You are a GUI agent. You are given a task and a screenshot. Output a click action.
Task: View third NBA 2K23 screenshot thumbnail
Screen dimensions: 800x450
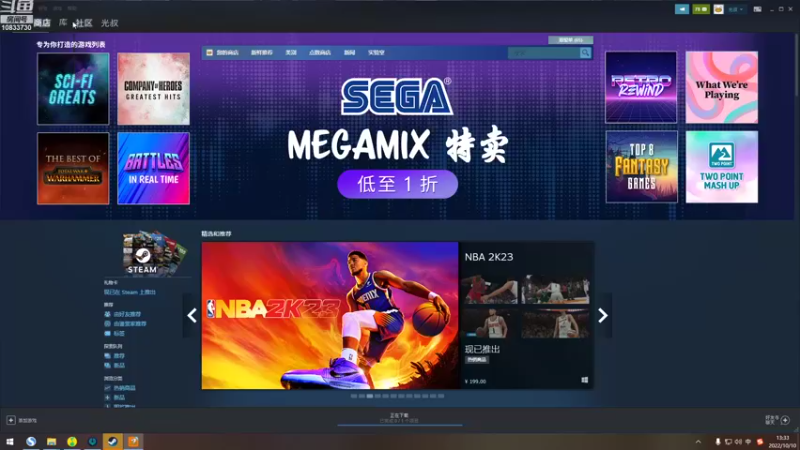coord(491,323)
